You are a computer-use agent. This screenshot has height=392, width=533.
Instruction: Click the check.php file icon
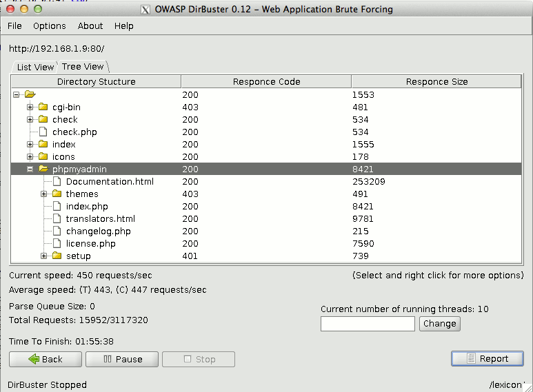coord(43,132)
